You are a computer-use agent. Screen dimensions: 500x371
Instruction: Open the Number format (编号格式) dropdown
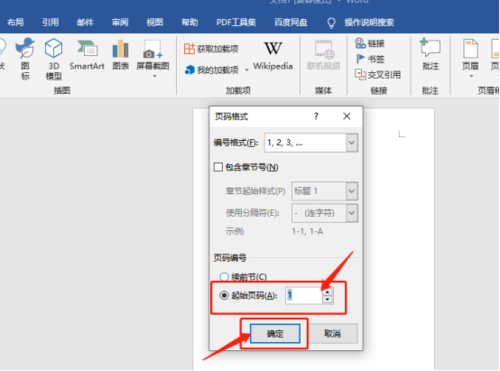pyautogui.click(x=352, y=143)
